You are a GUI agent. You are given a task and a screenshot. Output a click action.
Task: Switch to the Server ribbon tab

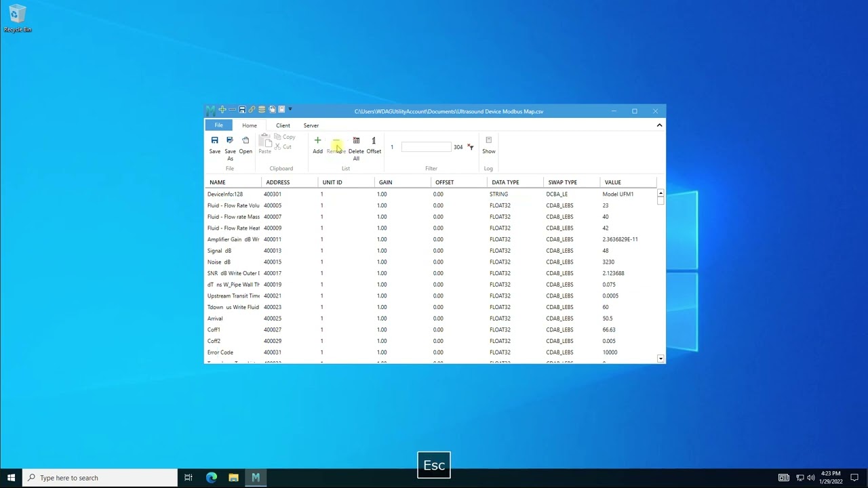(311, 125)
